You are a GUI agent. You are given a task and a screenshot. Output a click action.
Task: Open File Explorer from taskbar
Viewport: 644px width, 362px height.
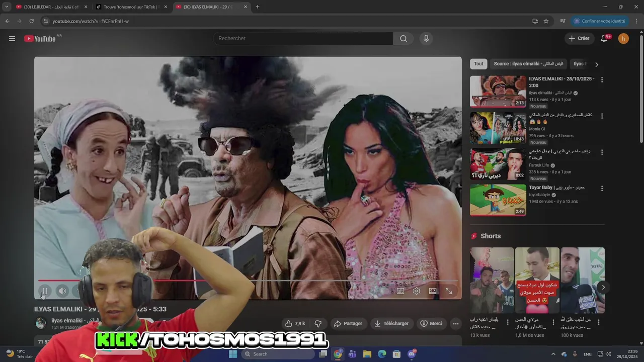click(x=367, y=354)
